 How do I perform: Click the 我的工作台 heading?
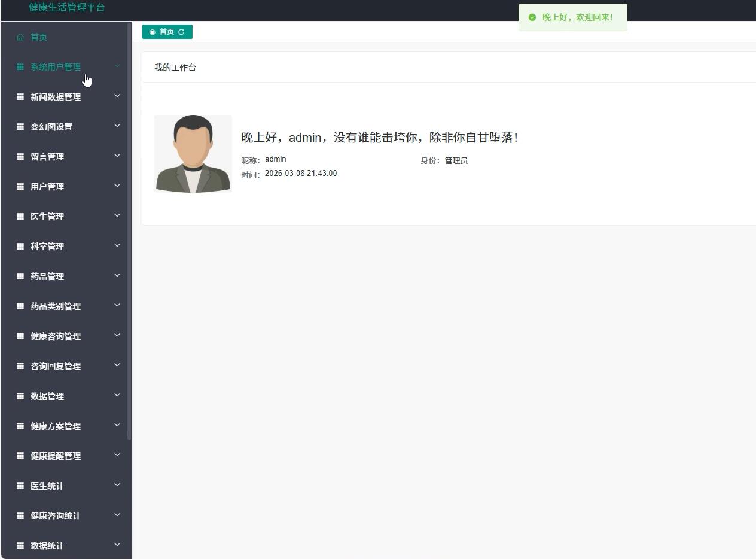point(175,68)
